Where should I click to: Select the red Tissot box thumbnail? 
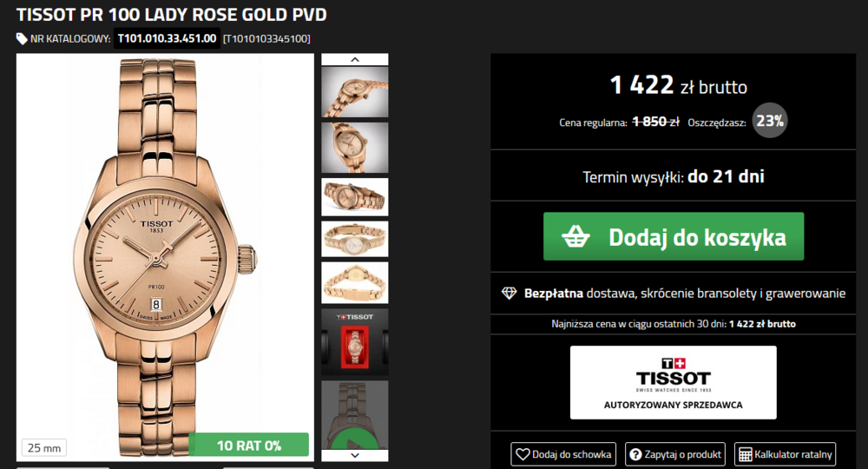coord(355,342)
